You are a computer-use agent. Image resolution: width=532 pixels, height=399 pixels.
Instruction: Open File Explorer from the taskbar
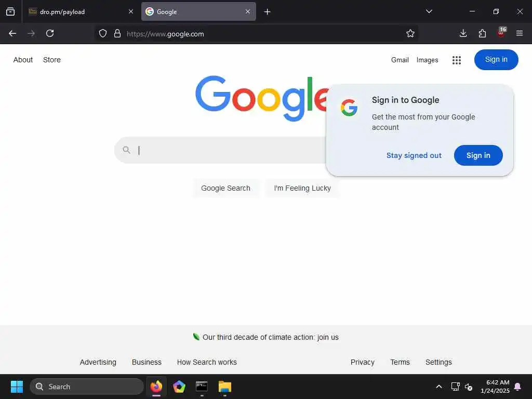[224, 387]
